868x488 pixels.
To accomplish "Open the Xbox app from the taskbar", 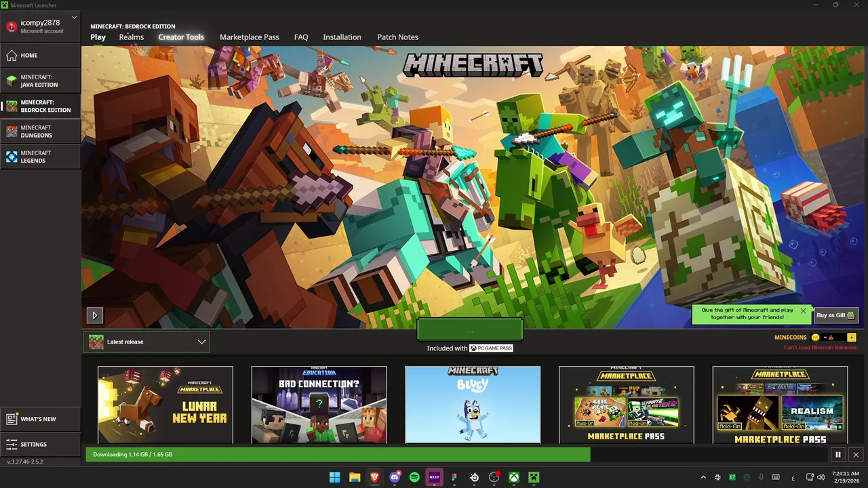I will 514,477.
